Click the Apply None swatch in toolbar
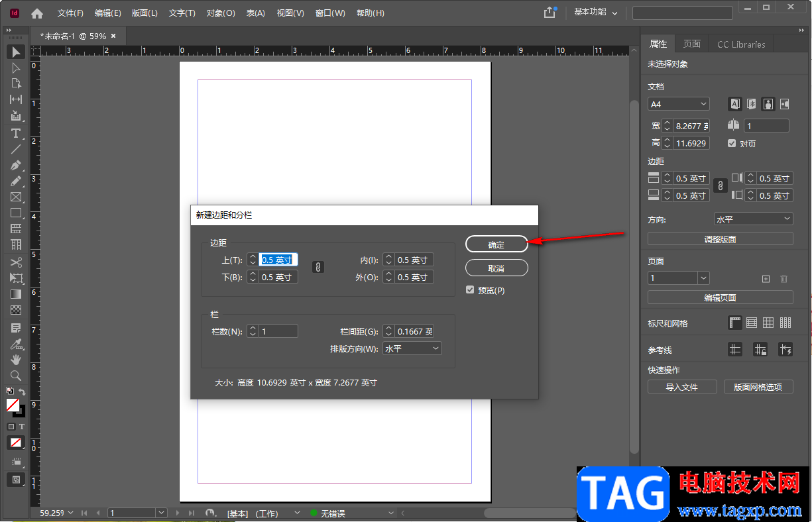The width and height of the screenshot is (812, 522). coord(16,442)
